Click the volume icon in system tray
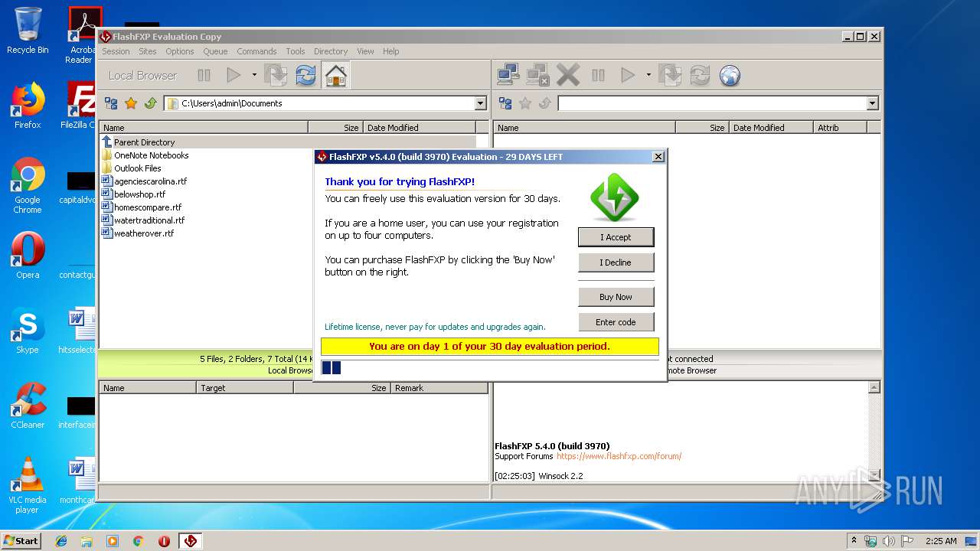 tap(888, 541)
